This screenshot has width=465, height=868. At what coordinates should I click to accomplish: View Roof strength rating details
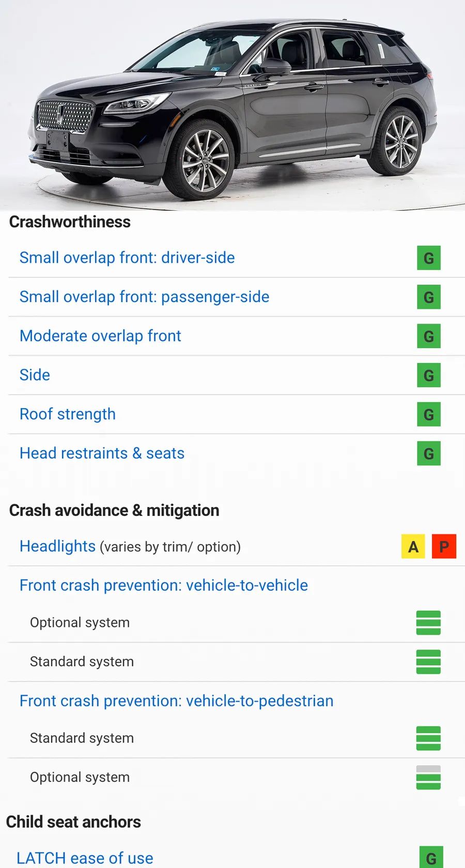click(67, 414)
